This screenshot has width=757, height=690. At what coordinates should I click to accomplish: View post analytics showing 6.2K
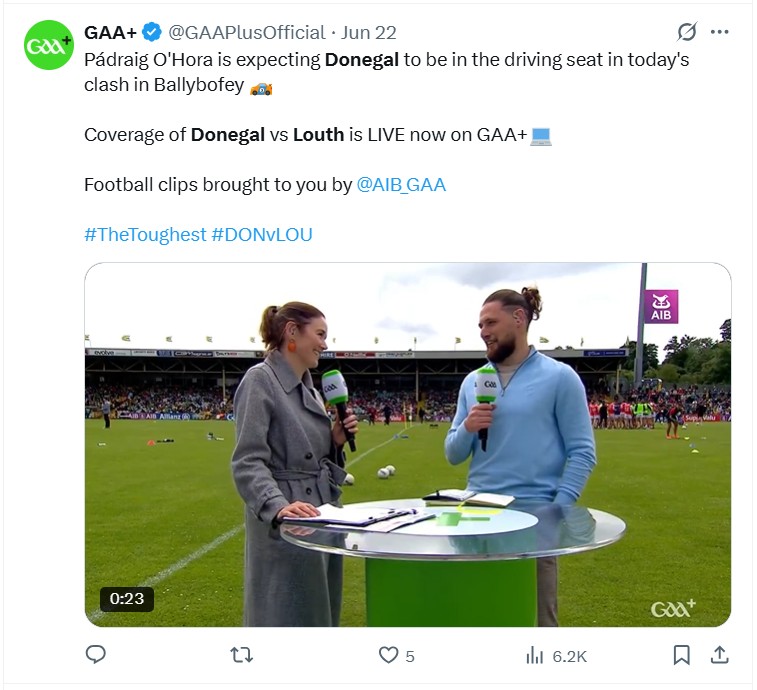tap(556, 655)
